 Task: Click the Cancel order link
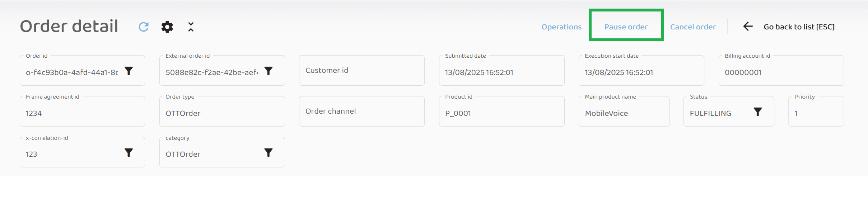pyautogui.click(x=693, y=27)
